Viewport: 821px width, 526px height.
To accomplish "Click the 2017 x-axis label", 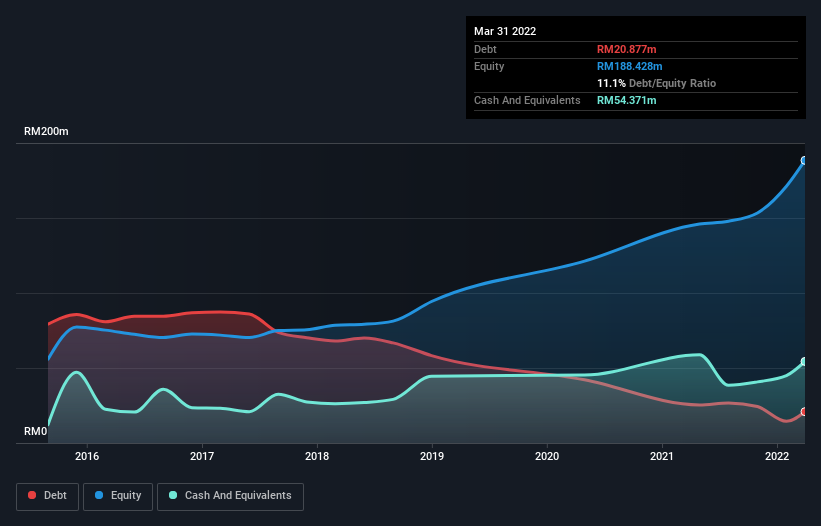I will (202, 456).
